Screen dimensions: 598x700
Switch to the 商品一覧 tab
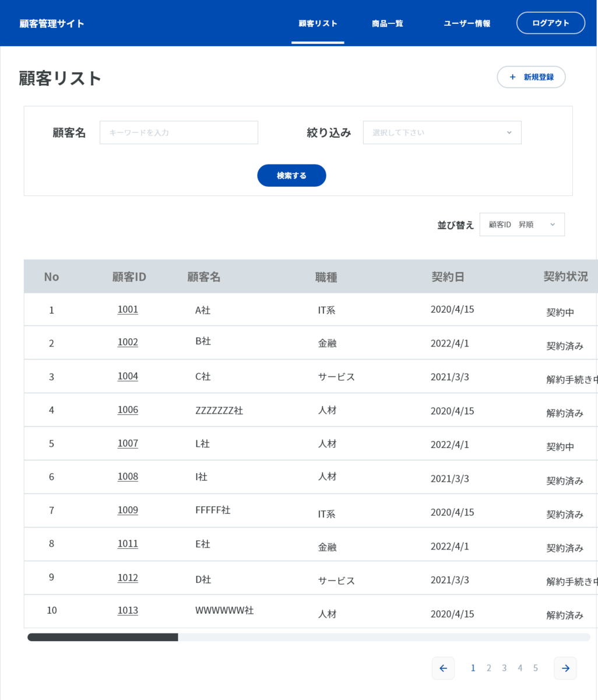[386, 23]
